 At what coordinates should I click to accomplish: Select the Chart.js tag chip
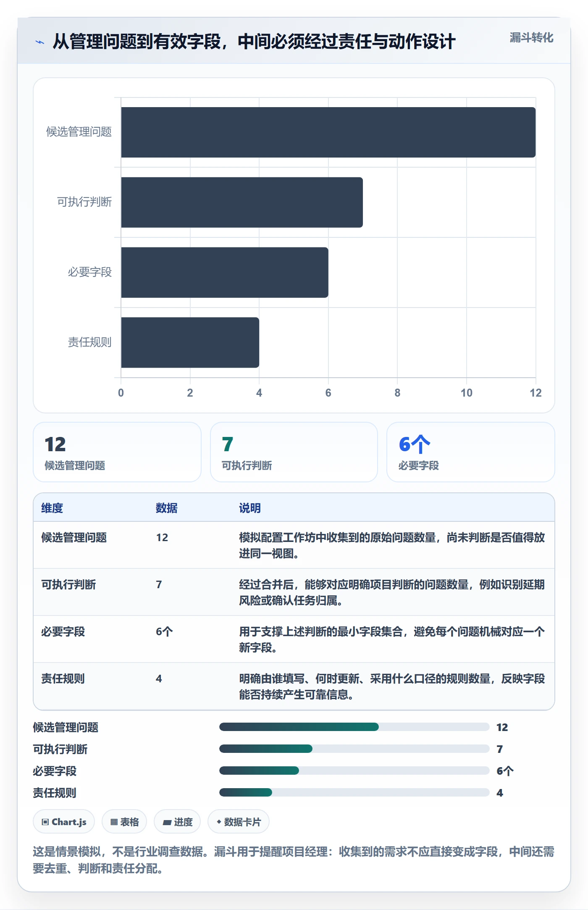(64, 822)
